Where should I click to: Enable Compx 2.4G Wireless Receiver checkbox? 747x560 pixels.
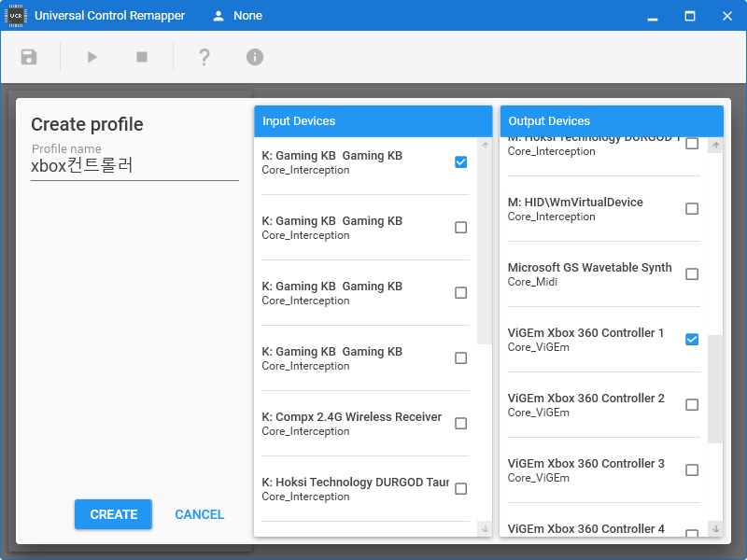(x=460, y=424)
